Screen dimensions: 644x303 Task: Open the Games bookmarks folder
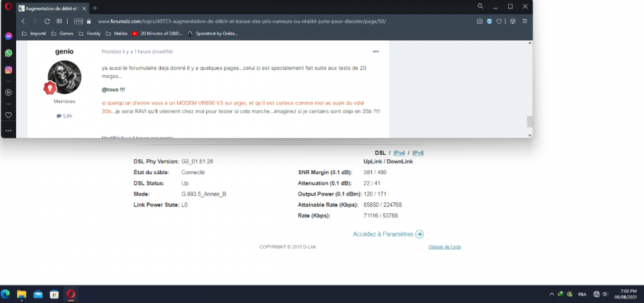[x=62, y=33]
